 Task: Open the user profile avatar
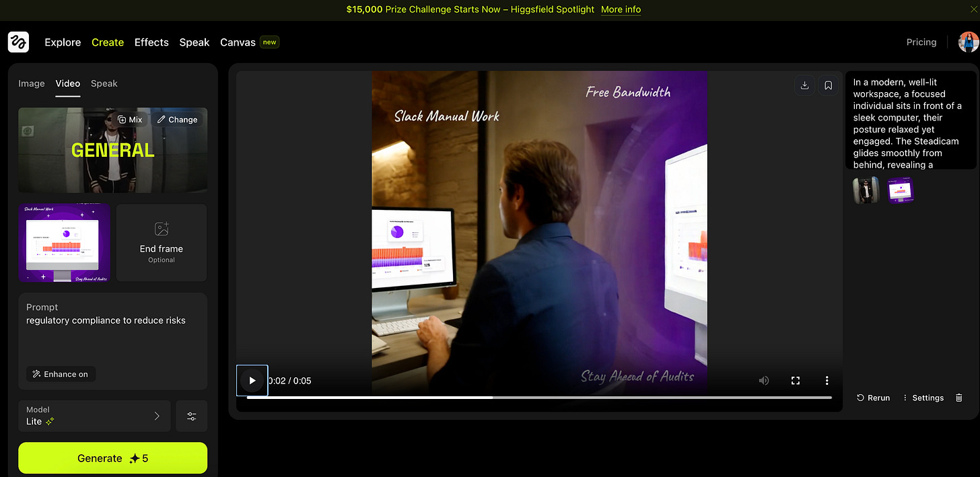[x=968, y=42]
